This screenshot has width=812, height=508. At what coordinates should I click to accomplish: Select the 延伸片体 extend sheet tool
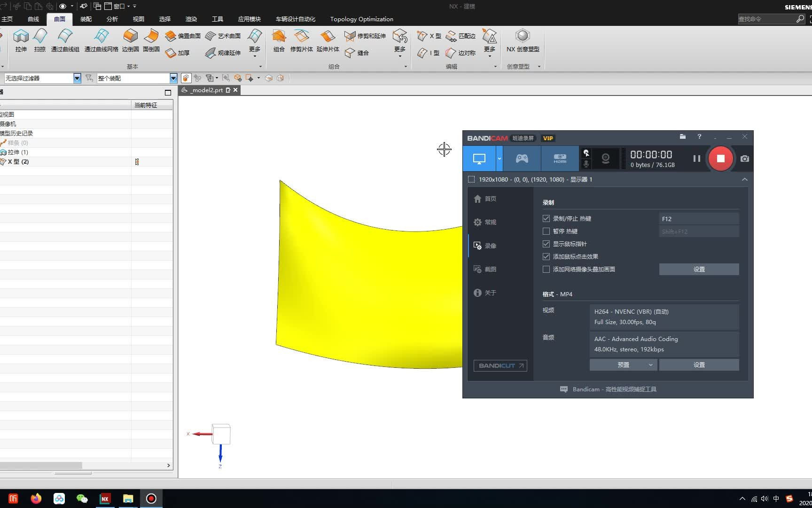(328, 40)
